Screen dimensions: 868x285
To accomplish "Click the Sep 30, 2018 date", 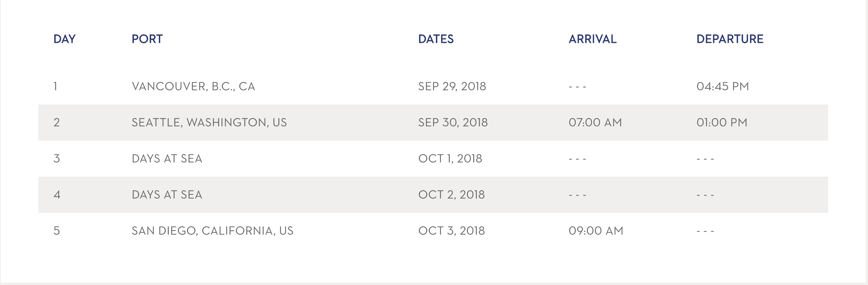I will 453,123.
